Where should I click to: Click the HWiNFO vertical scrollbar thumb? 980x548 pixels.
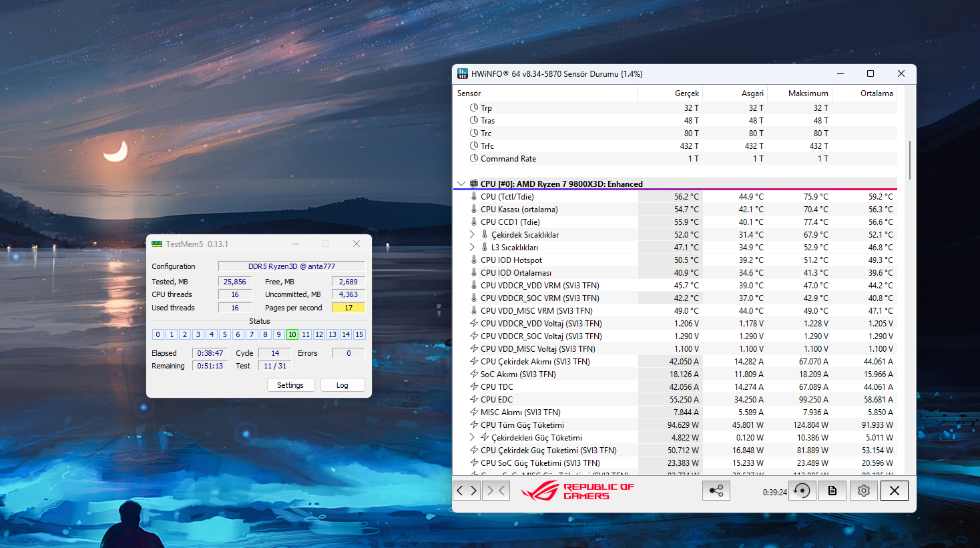pyautogui.click(x=909, y=160)
